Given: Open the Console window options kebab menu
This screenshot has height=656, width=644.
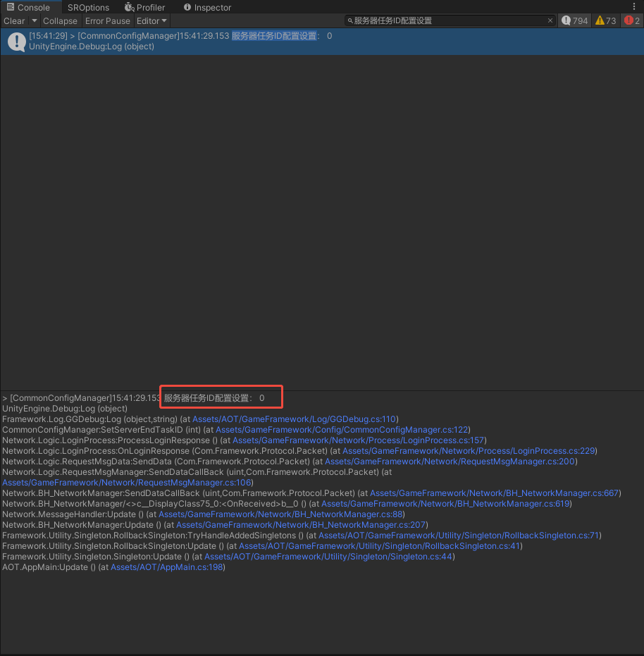Looking at the screenshot, I should (x=634, y=7).
